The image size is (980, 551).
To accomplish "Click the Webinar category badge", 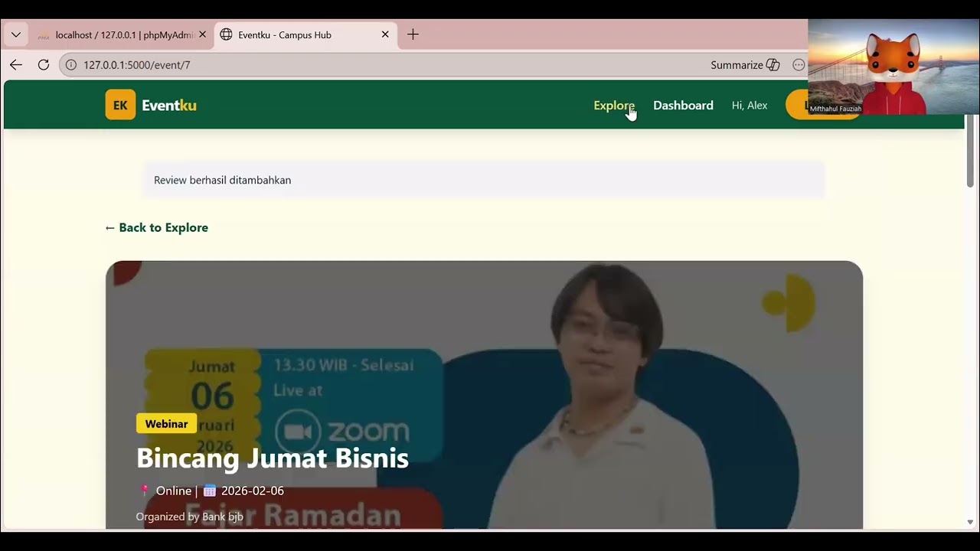I will pos(166,423).
